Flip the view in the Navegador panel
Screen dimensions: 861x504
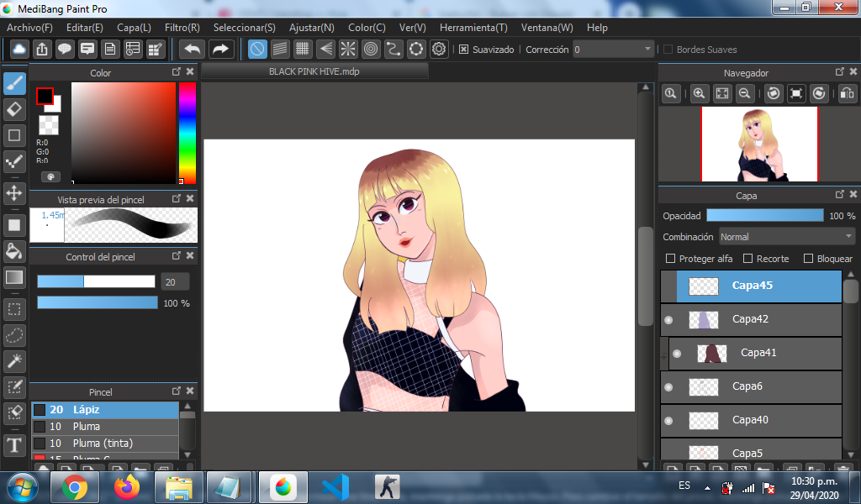click(848, 93)
